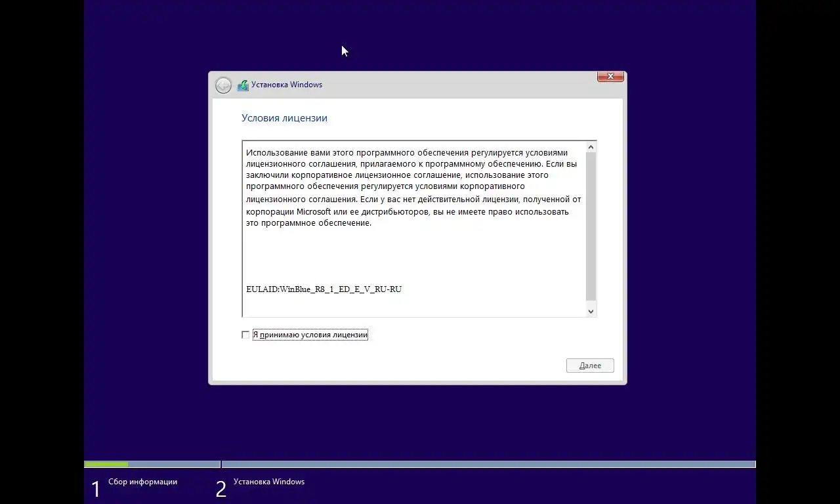Click the 'Я принимаю условия лицензии' label text
The width and height of the screenshot is (840, 504).
coord(310,335)
